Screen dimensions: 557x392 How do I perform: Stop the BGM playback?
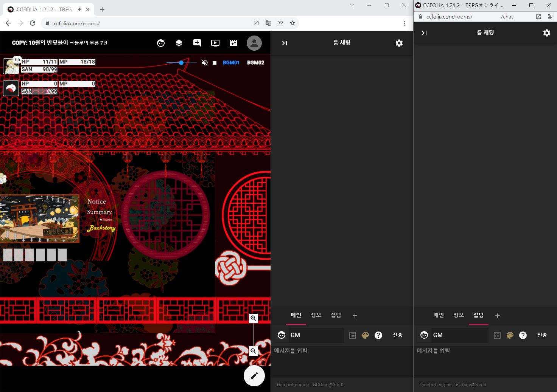(x=215, y=63)
